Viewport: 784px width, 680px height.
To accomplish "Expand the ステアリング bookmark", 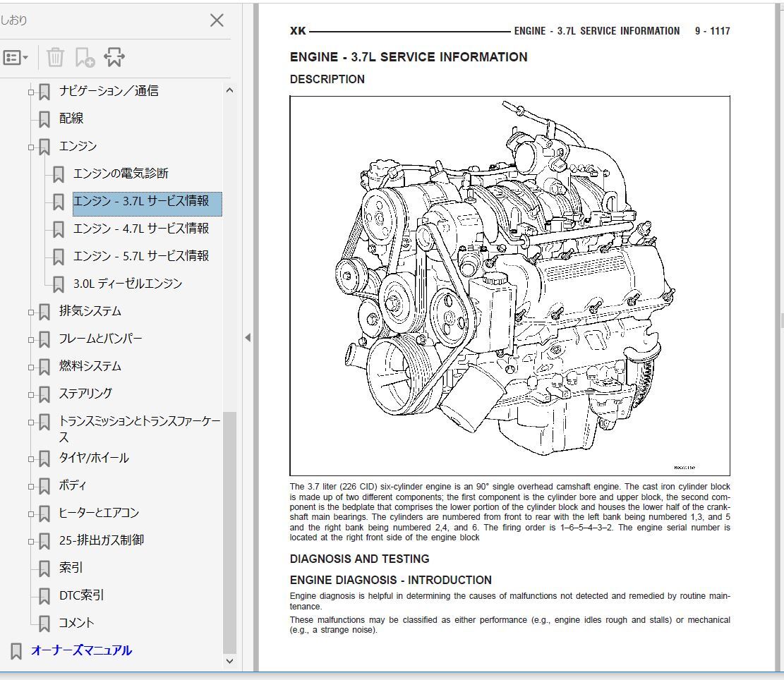I will click(x=31, y=395).
